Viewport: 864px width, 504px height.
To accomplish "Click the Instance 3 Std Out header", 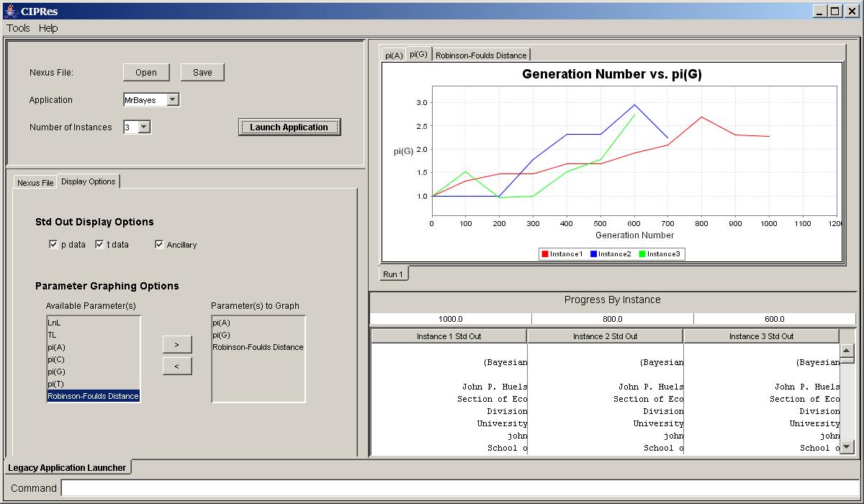I will 761,336.
